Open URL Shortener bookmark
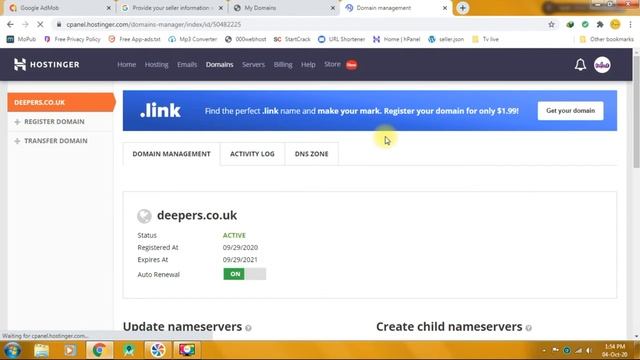Viewport: 640px width, 360px height. click(342, 39)
